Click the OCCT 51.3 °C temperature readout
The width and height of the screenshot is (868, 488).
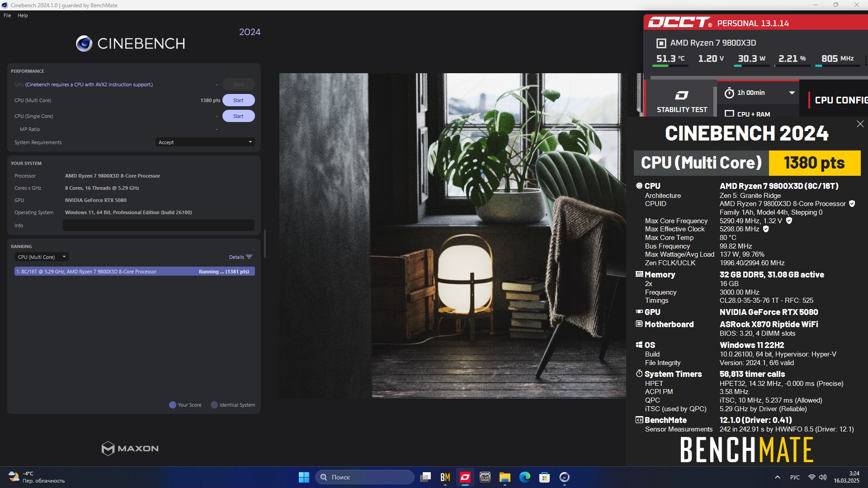pos(670,59)
